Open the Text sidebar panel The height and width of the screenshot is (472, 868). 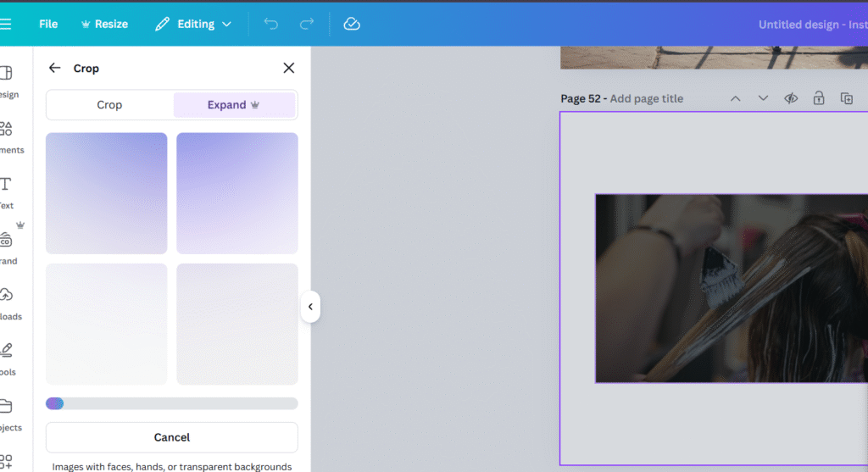click(7, 192)
